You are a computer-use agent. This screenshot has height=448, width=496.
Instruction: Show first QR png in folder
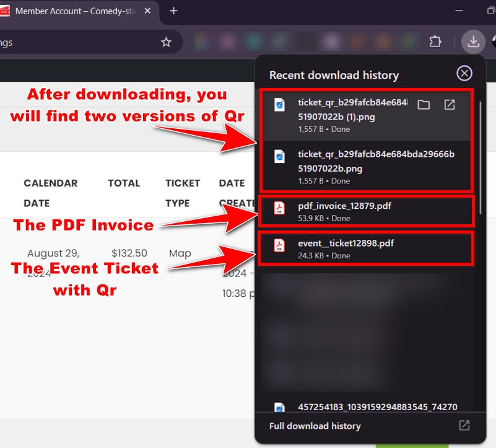424,105
